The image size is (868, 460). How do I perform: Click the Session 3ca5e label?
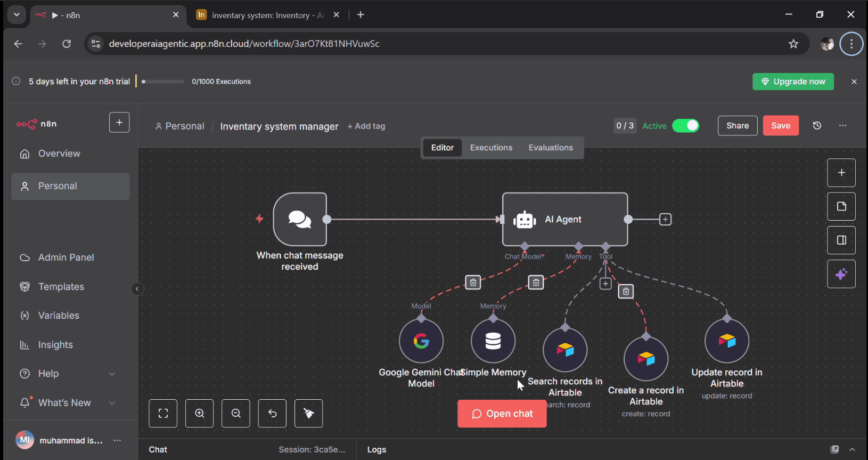[x=312, y=449]
